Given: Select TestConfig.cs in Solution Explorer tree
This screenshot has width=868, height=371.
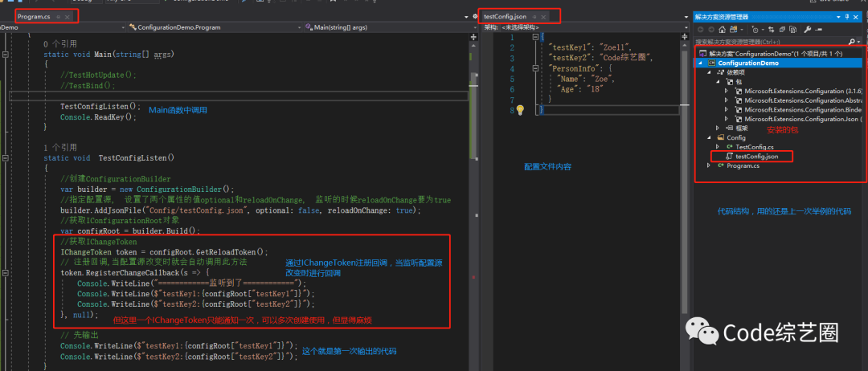Looking at the screenshot, I should pos(755,146).
